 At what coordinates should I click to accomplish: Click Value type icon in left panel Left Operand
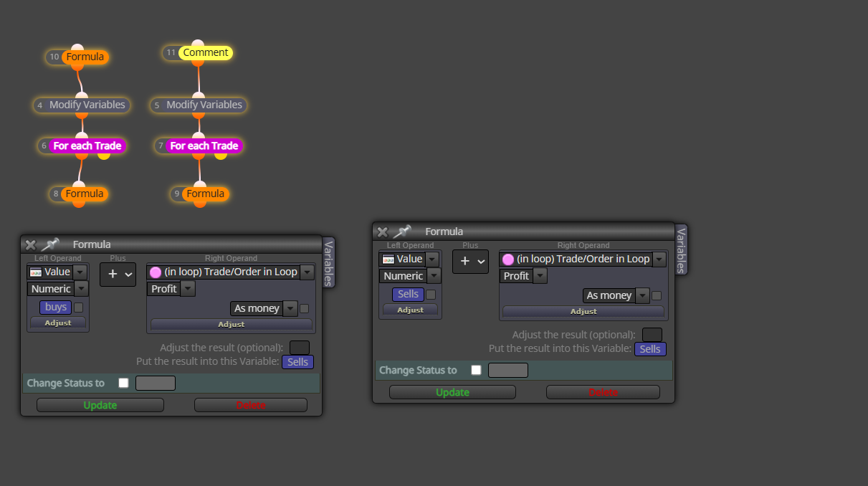click(36, 272)
